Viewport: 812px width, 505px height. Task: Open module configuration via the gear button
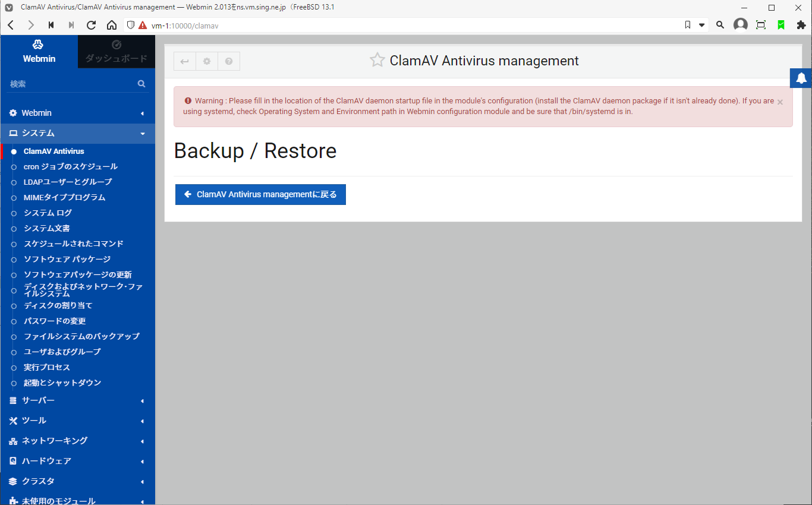[207, 61]
